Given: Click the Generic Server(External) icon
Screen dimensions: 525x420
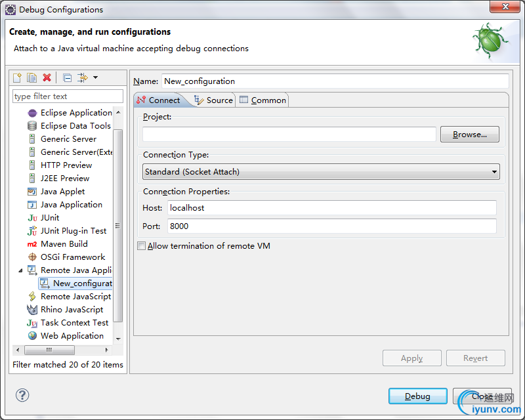Looking at the screenshot, I should (32, 152).
